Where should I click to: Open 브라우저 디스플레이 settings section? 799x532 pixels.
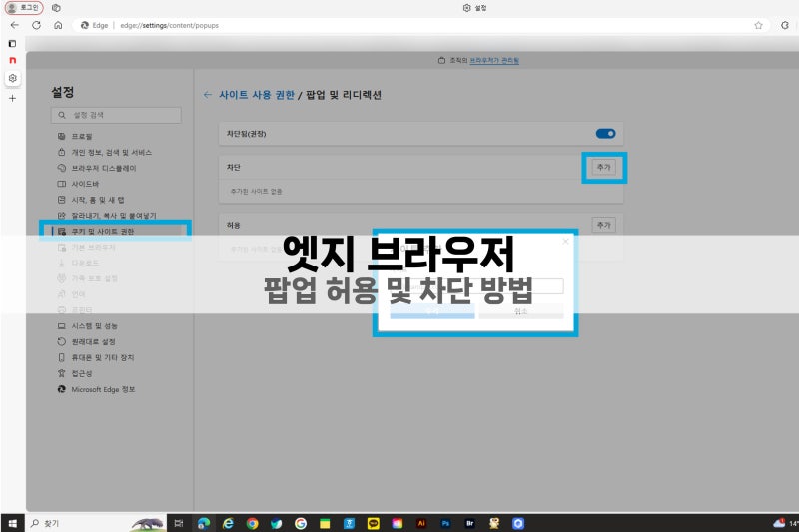tap(104, 168)
